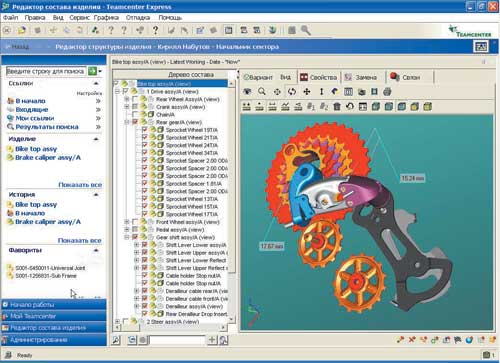Uncheck the Gear shift assy/A (view) checkbox
The height and width of the screenshot is (363, 500).
click(x=135, y=237)
